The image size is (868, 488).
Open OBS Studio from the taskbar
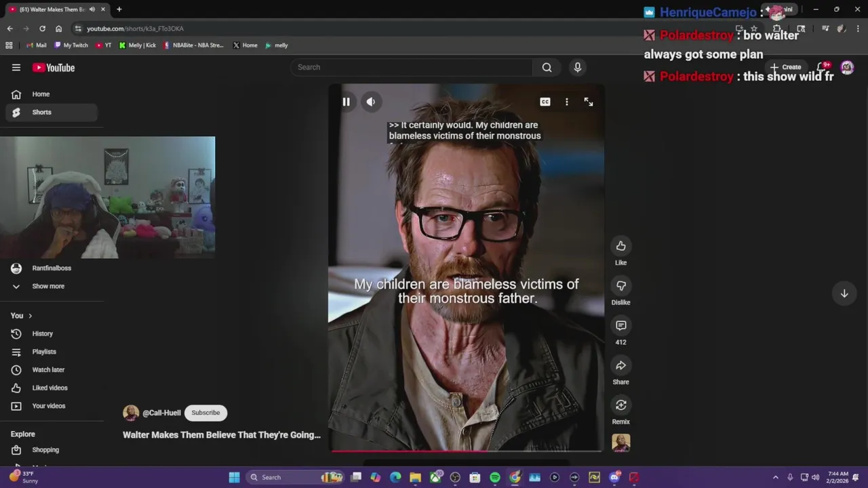(455, 477)
